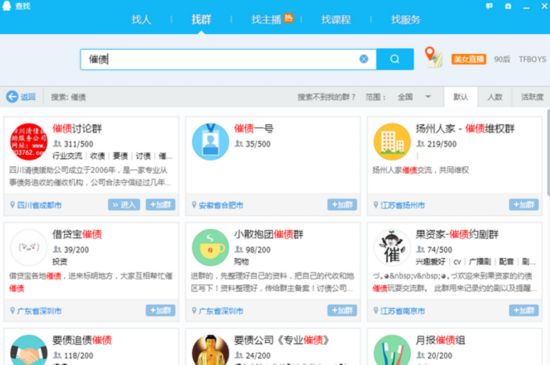Image resolution: width=550 pixels, height=365 pixels.
Task: Open 催债一号 ID badge group avatar
Action: click(x=210, y=142)
